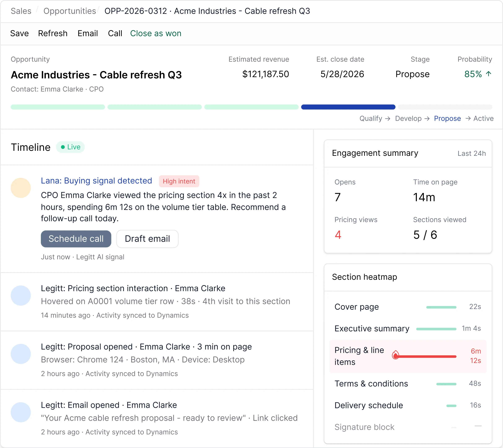The image size is (503, 448).
Task: Open Email opened timeline entry
Action: (x=109, y=405)
